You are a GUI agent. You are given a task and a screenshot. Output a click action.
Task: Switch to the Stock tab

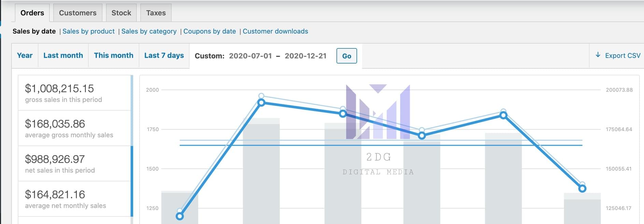(121, 13)
